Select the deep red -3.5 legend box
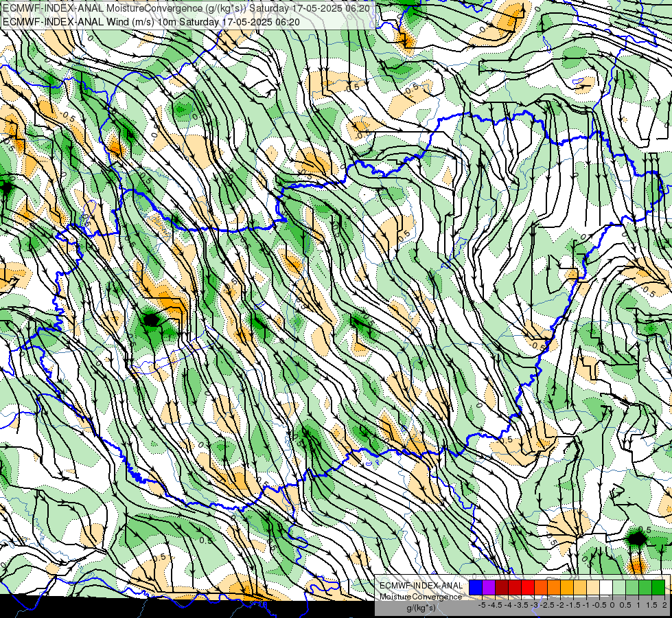 tap(515, 588)
